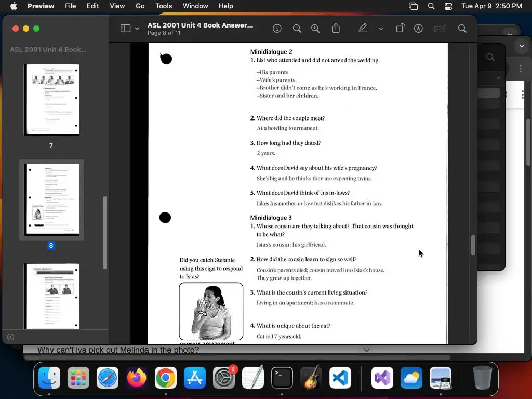Open the sidebar view options chevron
Image resolution: width=532 pixels, height=399 pixels.
click(x=137, y=29)
